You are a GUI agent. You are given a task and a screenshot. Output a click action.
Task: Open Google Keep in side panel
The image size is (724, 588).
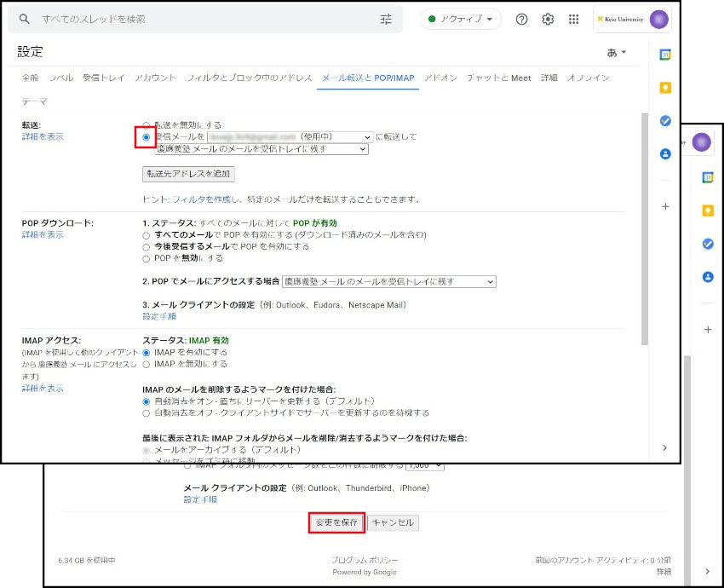click(x=666, y=87)
